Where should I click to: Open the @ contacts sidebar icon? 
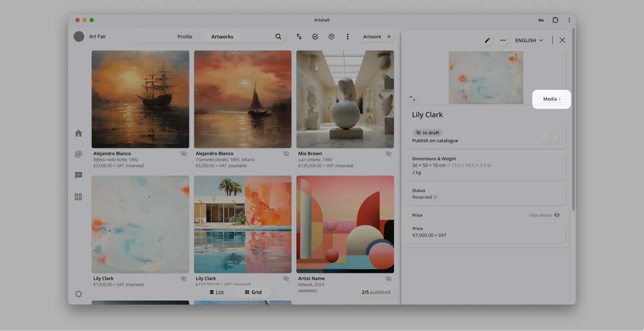pyautogui.click(x=78, y=154)
